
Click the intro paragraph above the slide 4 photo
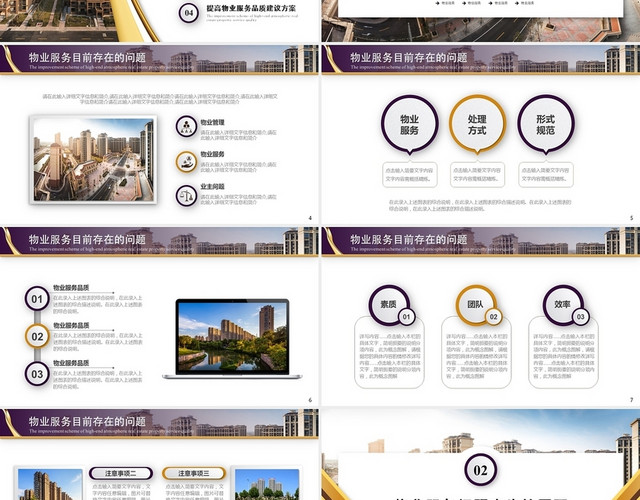(x=160, y=99)
